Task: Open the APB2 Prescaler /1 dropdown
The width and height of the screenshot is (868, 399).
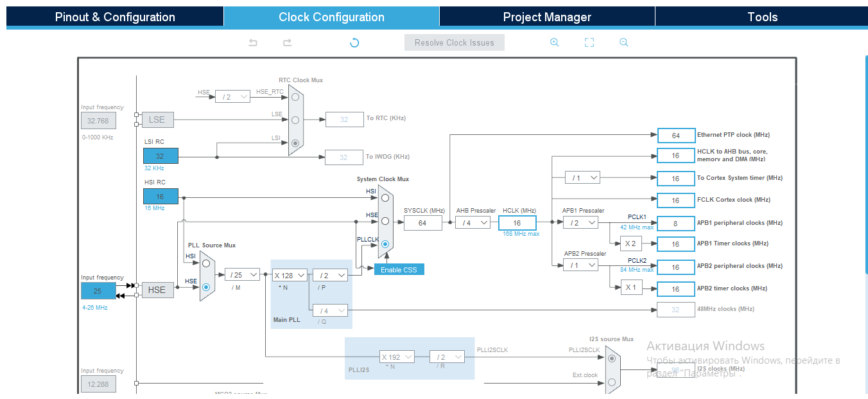Action: click(580, 265)
